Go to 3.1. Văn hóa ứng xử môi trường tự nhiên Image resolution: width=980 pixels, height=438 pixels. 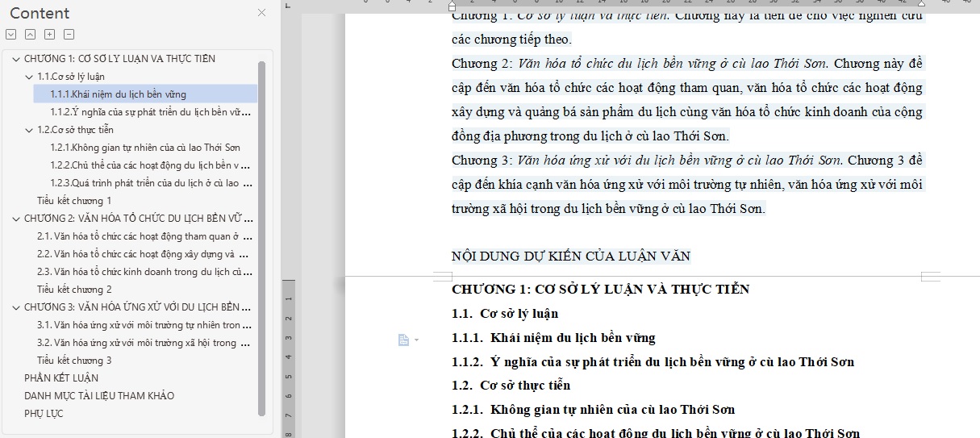coord(144,325)
